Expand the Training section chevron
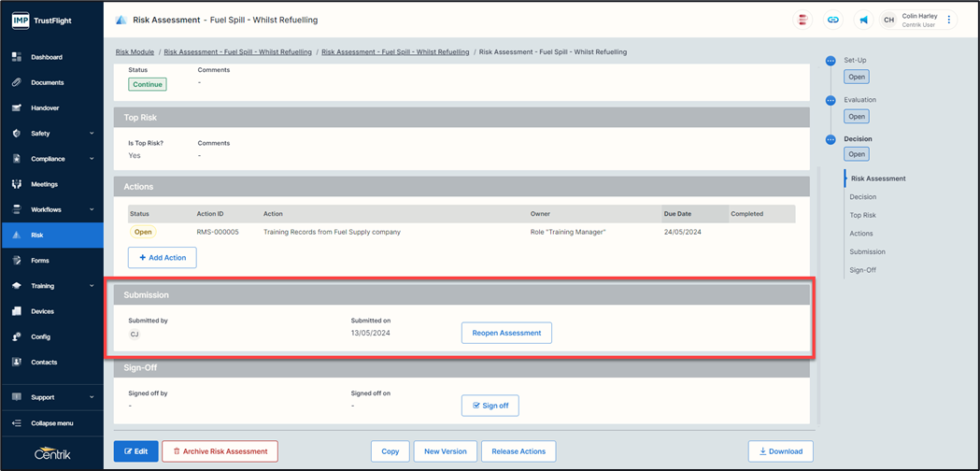The image size is (980, 471). (x=92, y=286)
